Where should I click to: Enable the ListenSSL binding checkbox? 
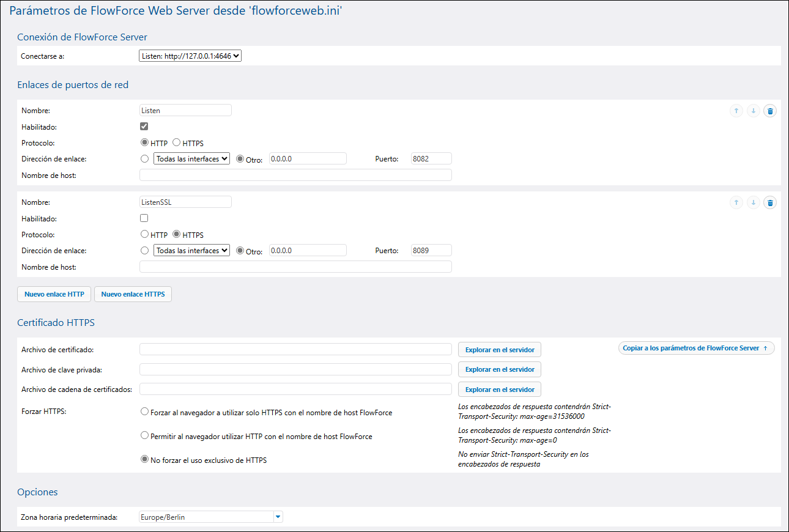[144, 218]
